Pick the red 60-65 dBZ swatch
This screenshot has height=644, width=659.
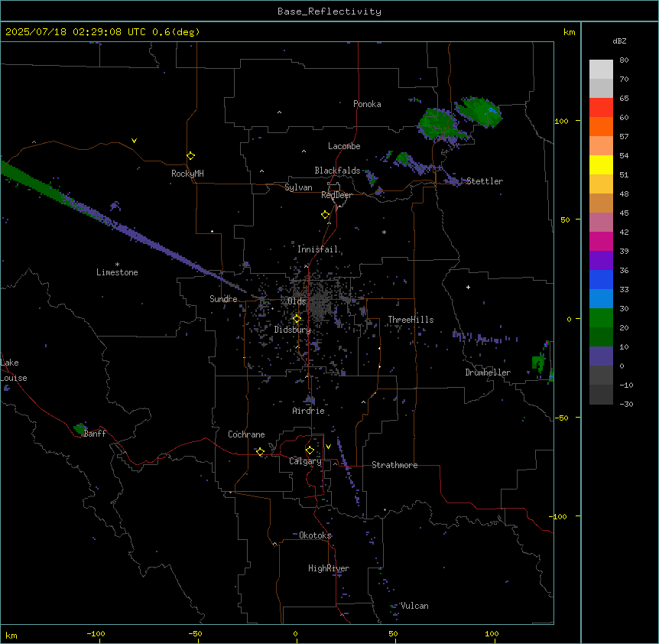[x=601, y=108]
